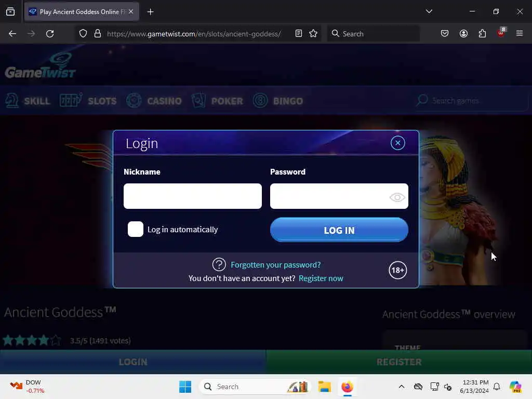
Task: Open the Firefox account icon
Action: (463, 34)
